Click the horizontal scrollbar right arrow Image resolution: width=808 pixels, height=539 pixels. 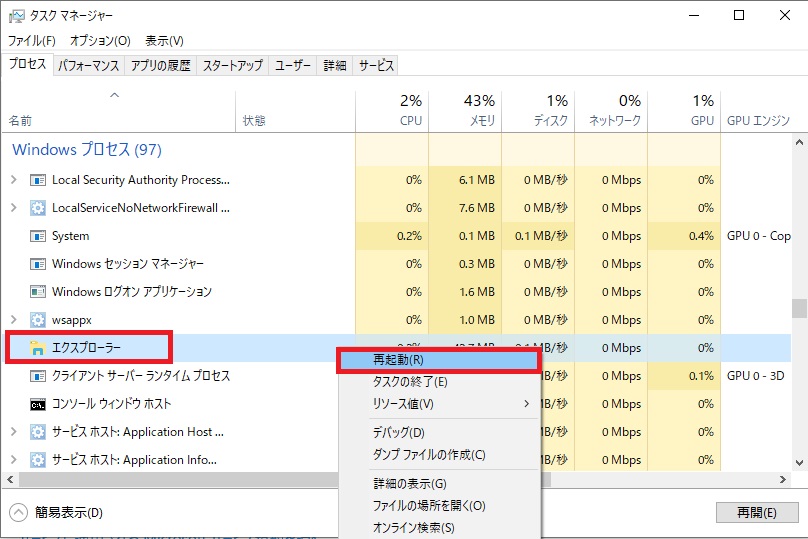(783, 479)
